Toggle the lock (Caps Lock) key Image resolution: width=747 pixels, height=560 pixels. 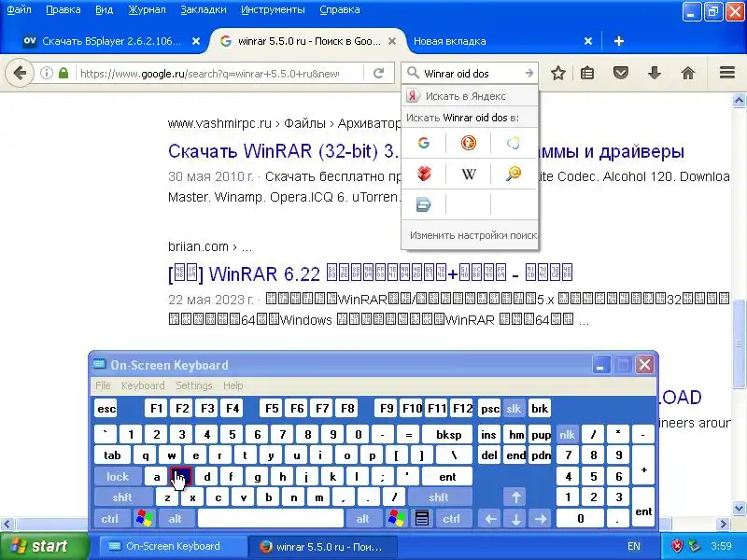[118, 476]
